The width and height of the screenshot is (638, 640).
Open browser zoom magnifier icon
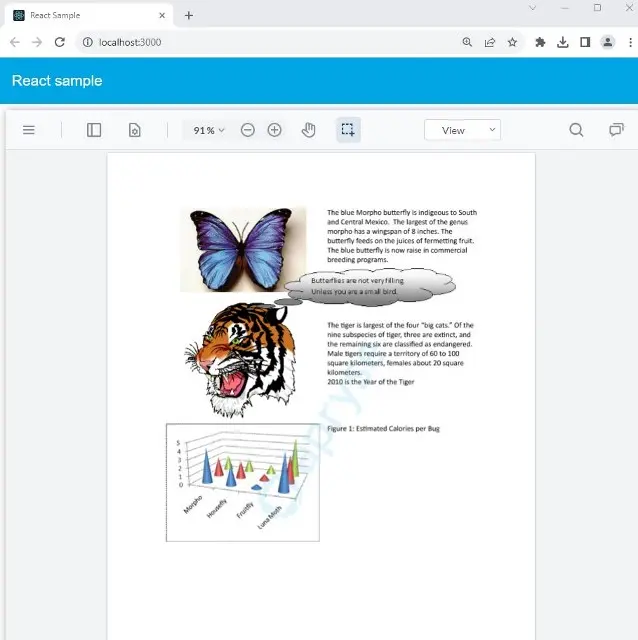click(x=467, y=42)
